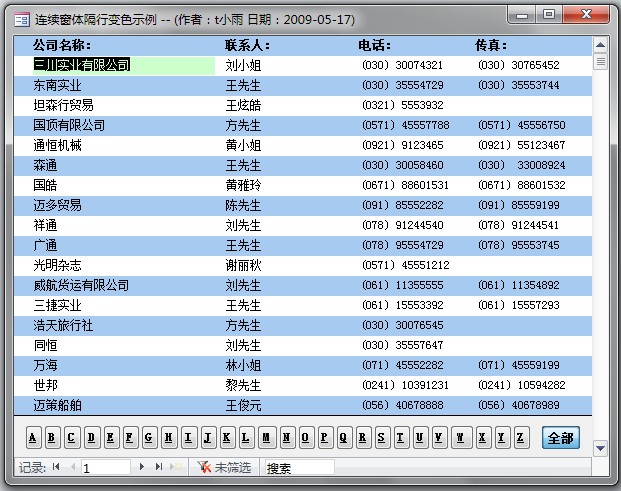Select company 国顶有限公司
Viewport: 621px width, 491px height.
pyautogui.click(x=69, y=126)
